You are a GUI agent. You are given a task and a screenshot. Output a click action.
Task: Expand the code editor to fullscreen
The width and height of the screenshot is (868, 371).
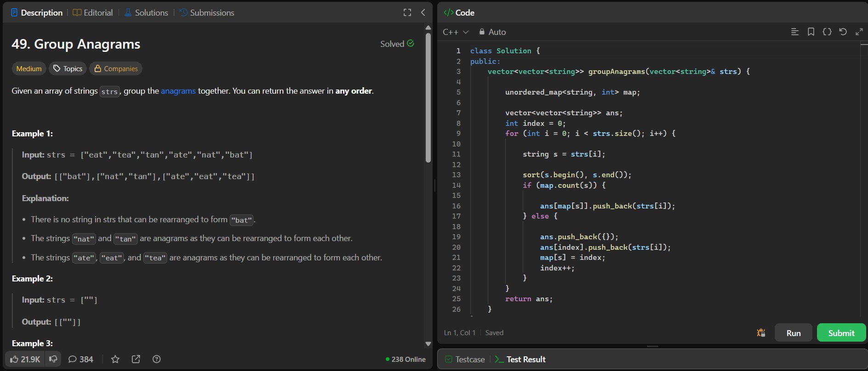point(859,32)
